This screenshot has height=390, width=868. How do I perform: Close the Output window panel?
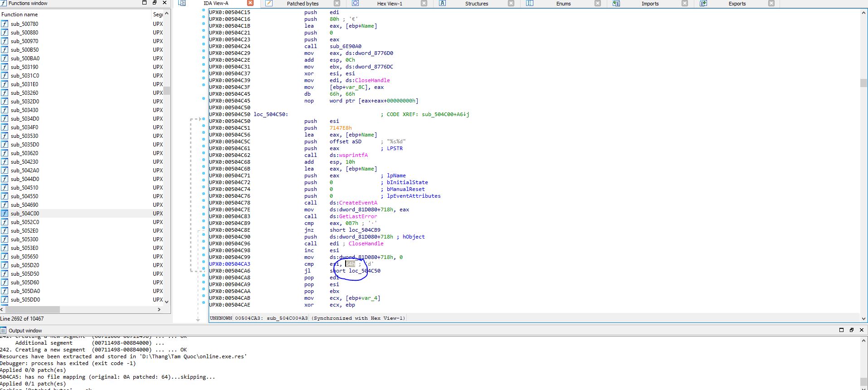click(862, 330)
